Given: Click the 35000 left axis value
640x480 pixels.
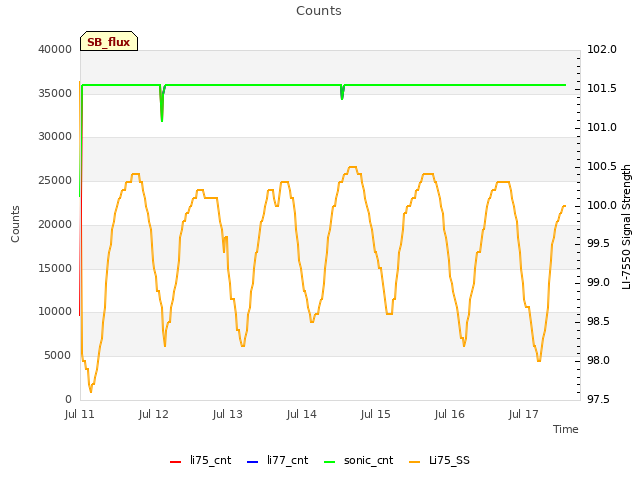Looking at the screenshot, I should (55, 93).
